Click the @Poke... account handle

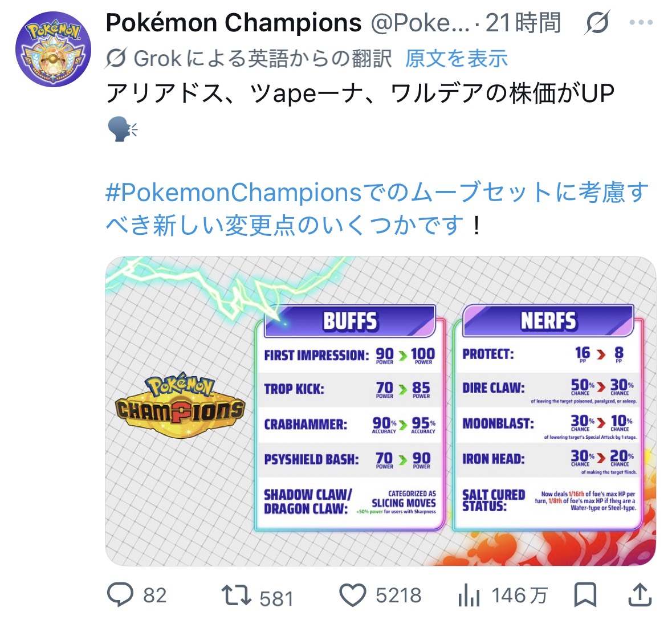420,23
